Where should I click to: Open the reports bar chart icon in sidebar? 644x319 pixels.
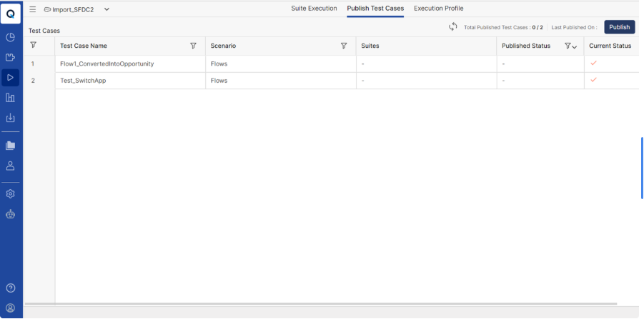pos(10,98)
